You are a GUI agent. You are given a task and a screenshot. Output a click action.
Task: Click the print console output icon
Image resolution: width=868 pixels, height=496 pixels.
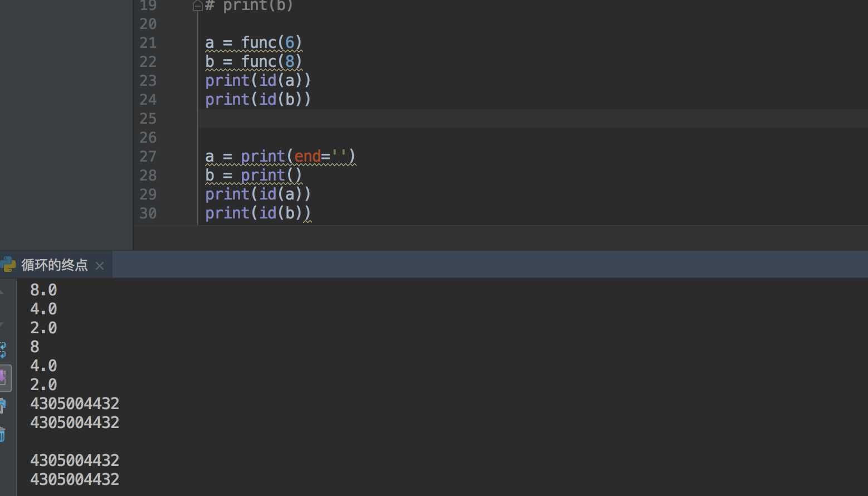point(3,406)
